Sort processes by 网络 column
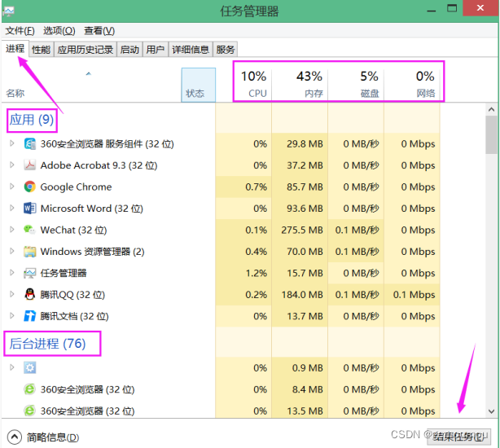Image resolution: width=500 pixels, height=448 pixels. pos(412,85)
